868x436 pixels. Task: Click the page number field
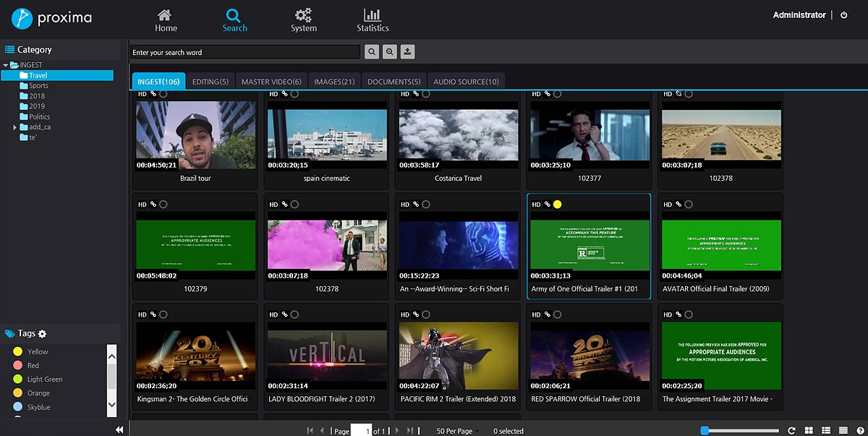pos(361,431)
